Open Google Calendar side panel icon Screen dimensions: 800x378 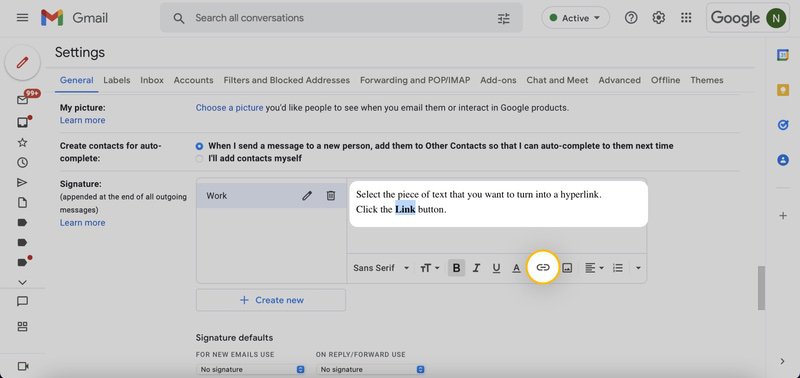pyautogui.click(x=783, y=55)
